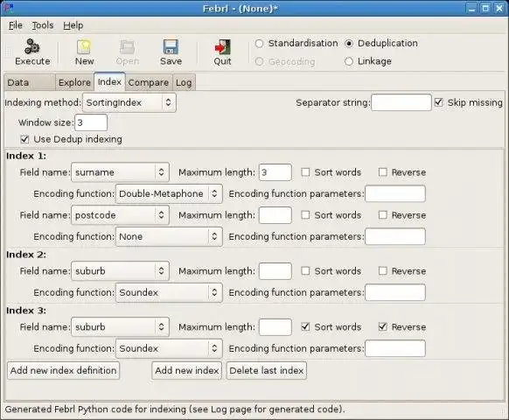Screen dimensions: 509x420
Task: Click the 'Index 1:' heading text
Action: pos(26,156)
